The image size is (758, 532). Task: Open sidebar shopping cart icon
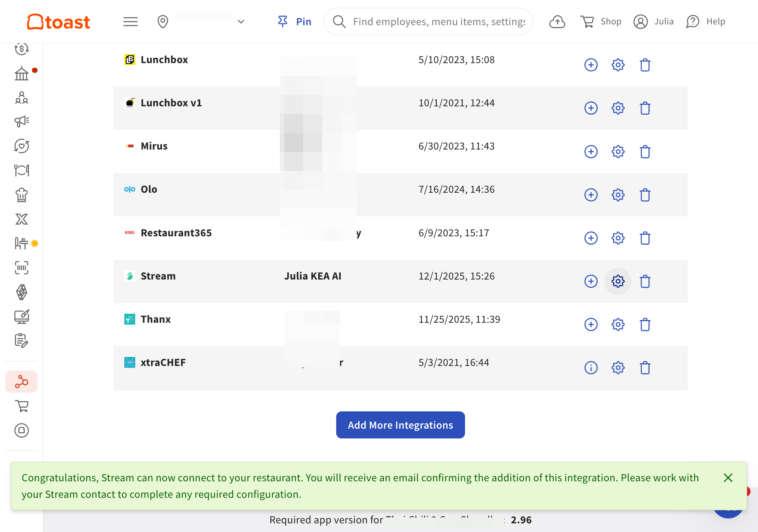click(22, 406)
